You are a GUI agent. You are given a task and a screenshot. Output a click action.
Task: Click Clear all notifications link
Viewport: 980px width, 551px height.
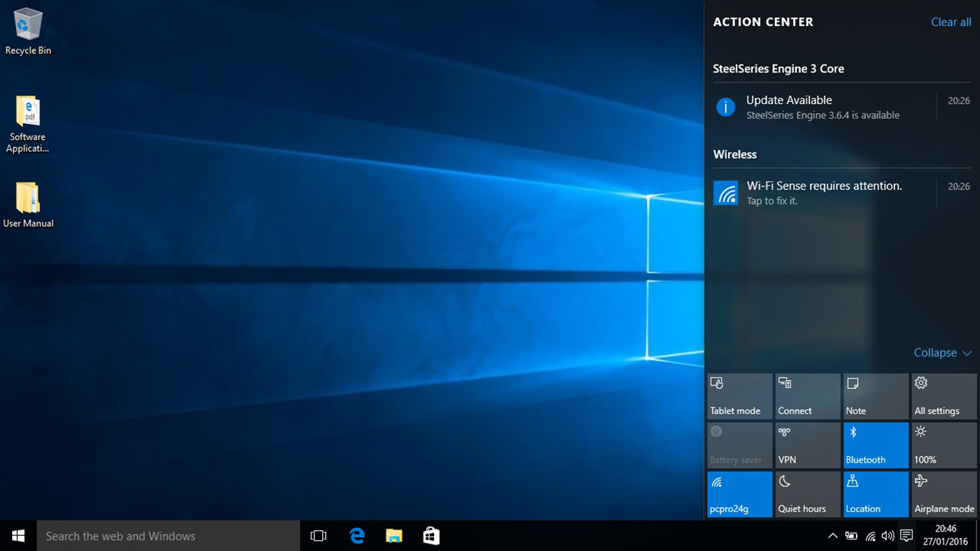[951, 22]
